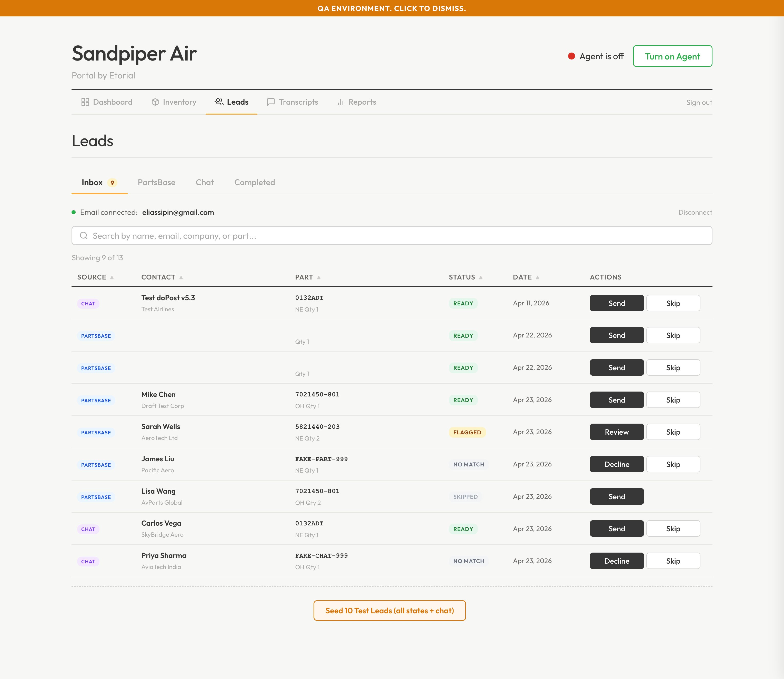Skip the Priya Sharma lead
784x679 pixels.
click(x=673, y=561)
